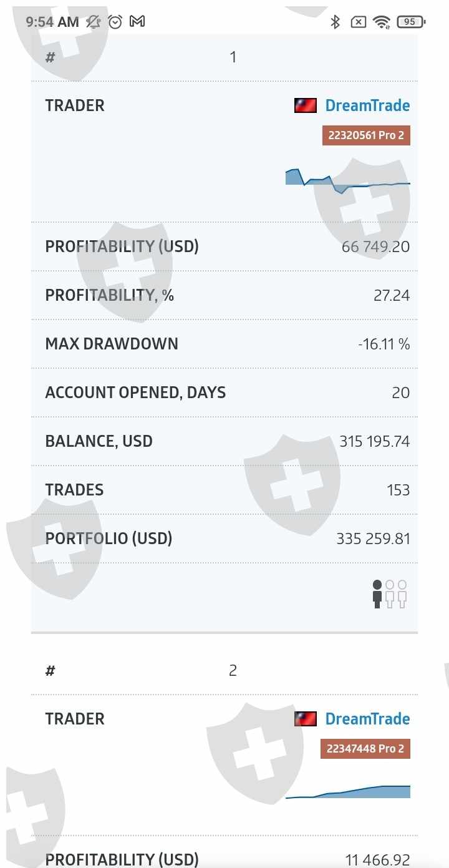Click the flag beside first DreamTrade trader

(x=306, y=105)
